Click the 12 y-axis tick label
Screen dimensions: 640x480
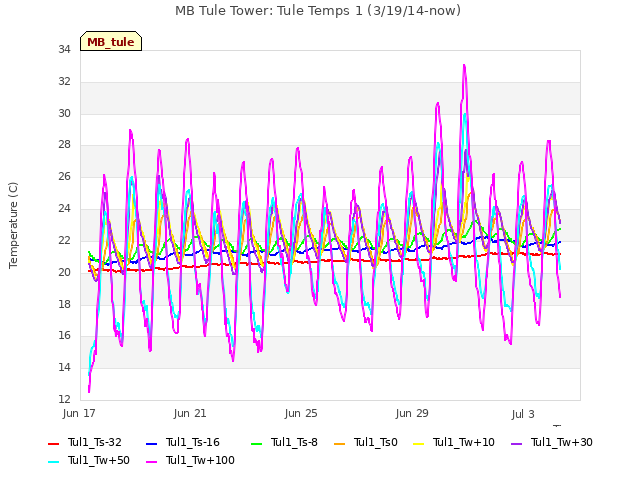(x=64, y=399)
